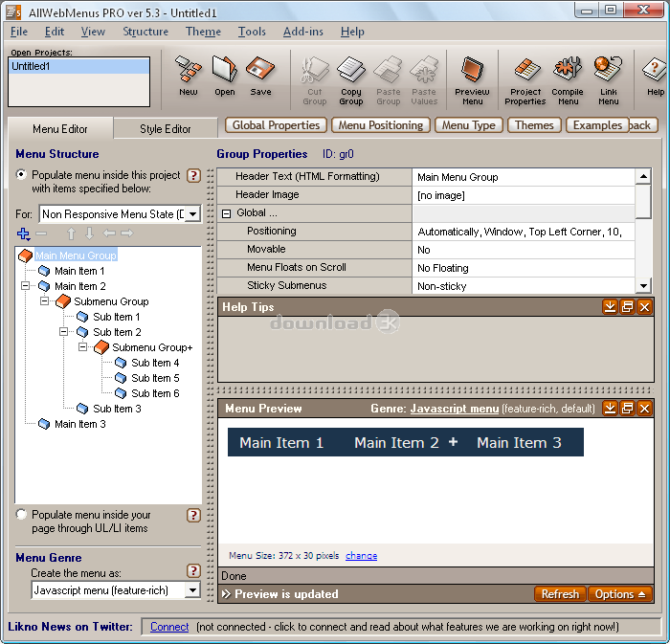
Task: Click the Movable property value No
Action: coord(524,250)
